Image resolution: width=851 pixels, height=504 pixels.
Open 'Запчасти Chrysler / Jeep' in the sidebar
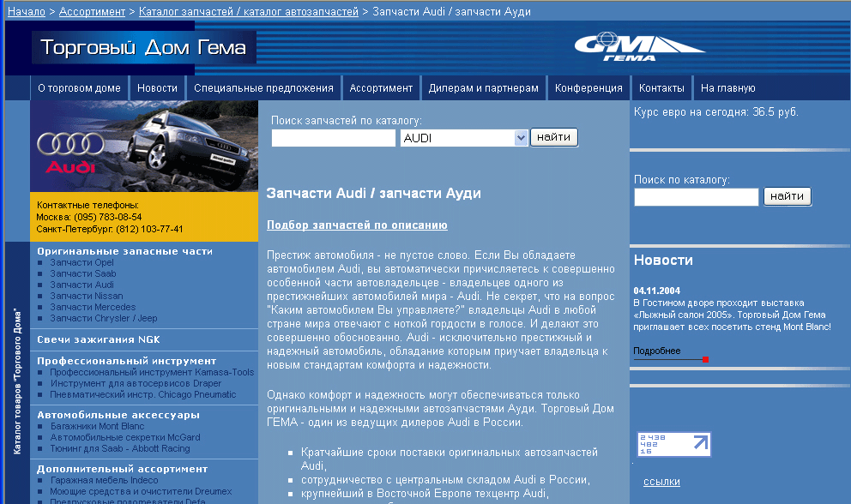[x=104, y=319]
